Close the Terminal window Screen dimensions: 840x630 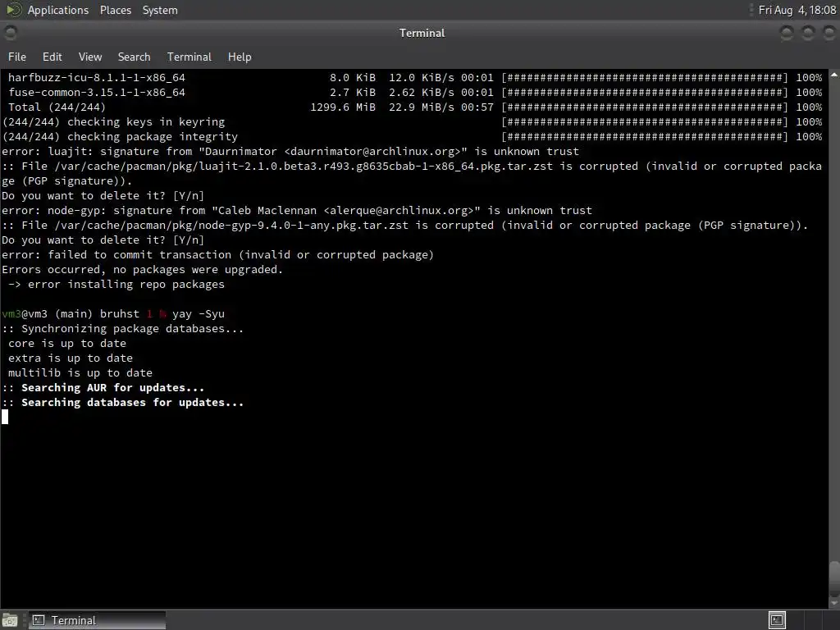[x=829, y=33]
